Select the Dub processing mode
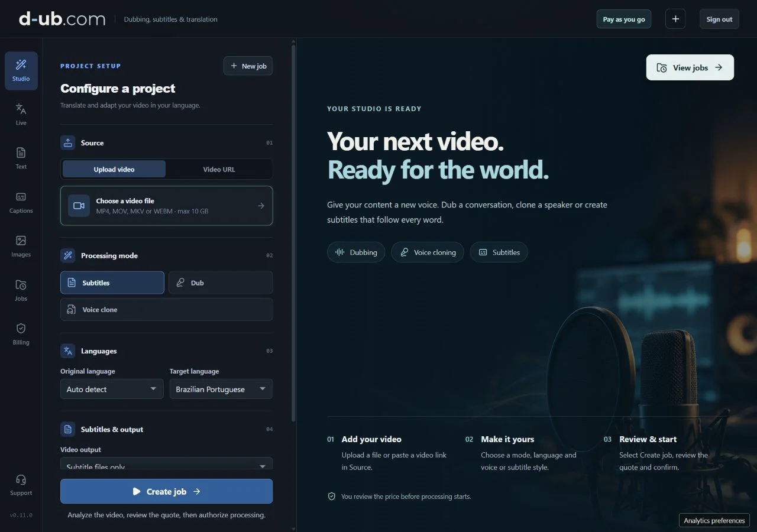 [221, 283]
